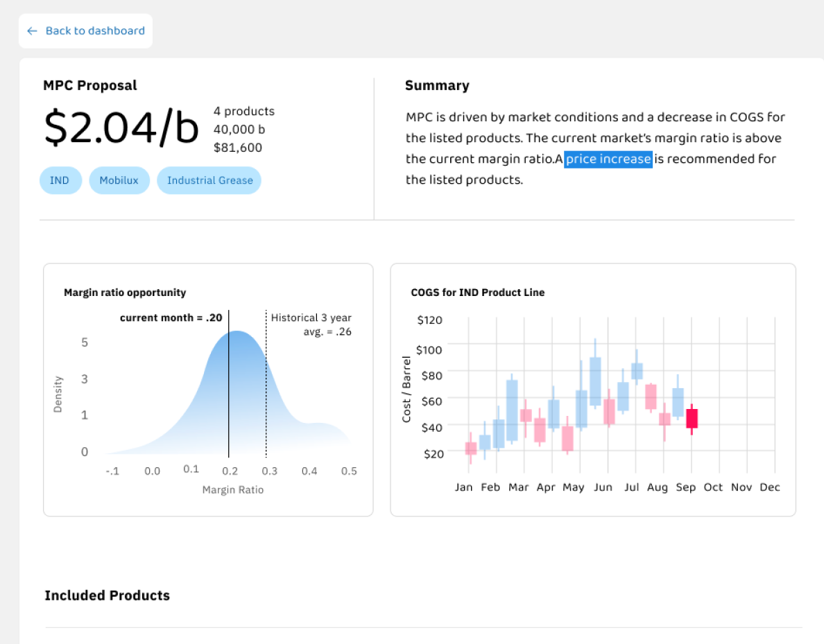The image size is (824, 644).
Task: Click the Dec label on the COGS chart
Action: 769,487
